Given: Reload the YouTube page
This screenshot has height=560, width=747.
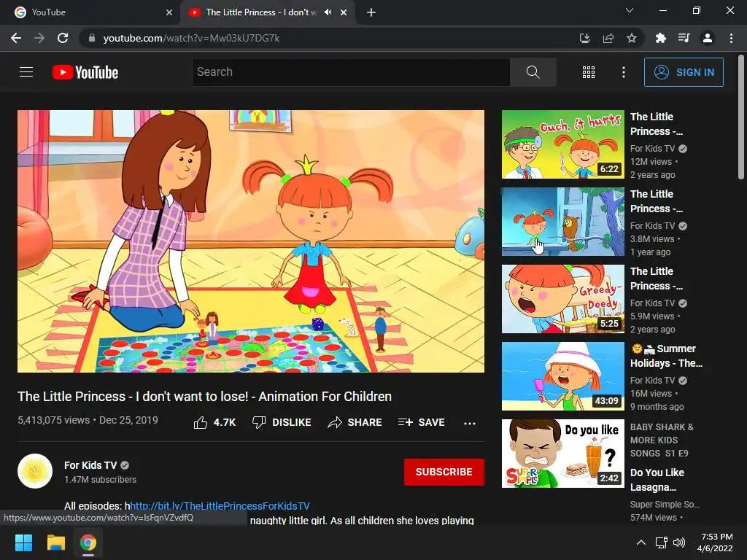Looking at the screenshot, I should [x=63, y=38].
